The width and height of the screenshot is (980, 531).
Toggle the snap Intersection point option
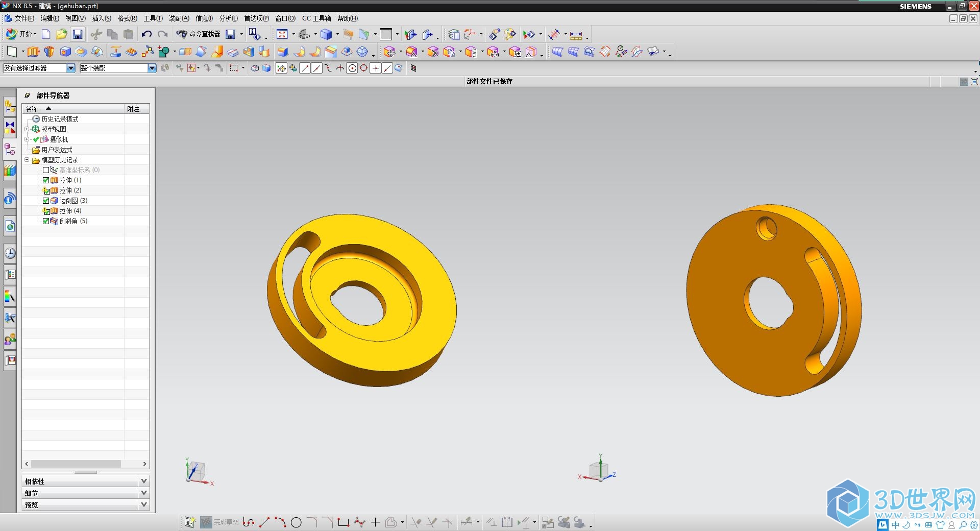[340, 68]
